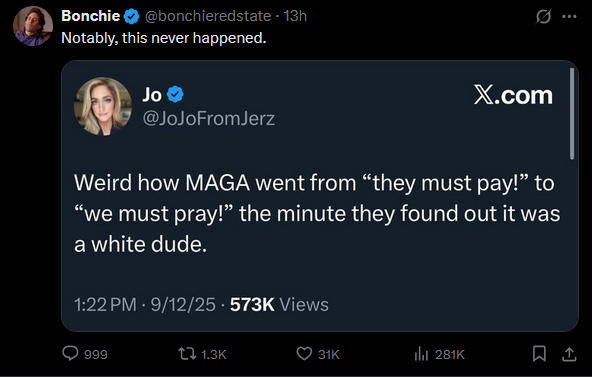Click the @JoJoFromJerz handle
Screen dimensions: 592x377
pyautogui.click(x=209, y=118)
